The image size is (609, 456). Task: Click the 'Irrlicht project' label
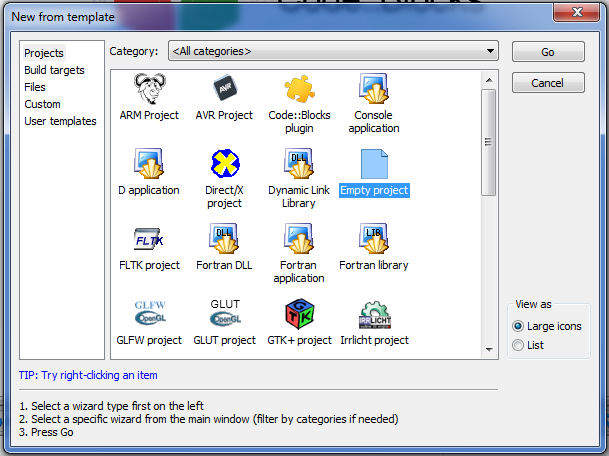[x=374, y=340]
